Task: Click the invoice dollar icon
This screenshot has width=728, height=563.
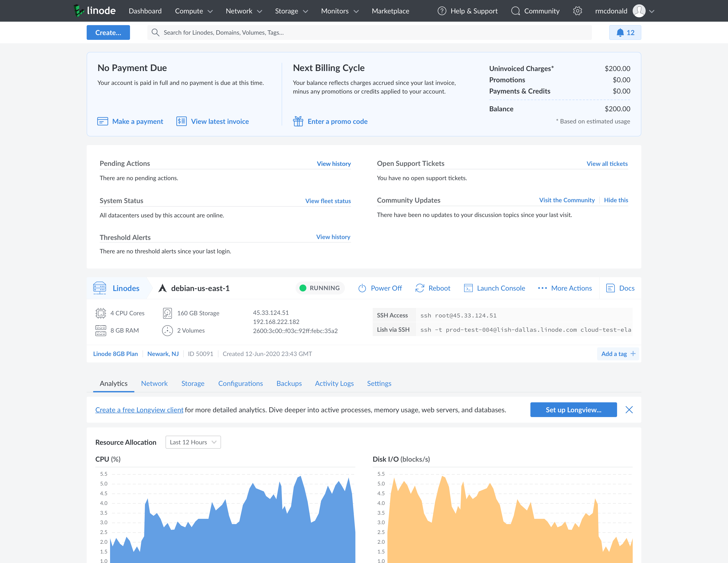Action: coord(181,121)
